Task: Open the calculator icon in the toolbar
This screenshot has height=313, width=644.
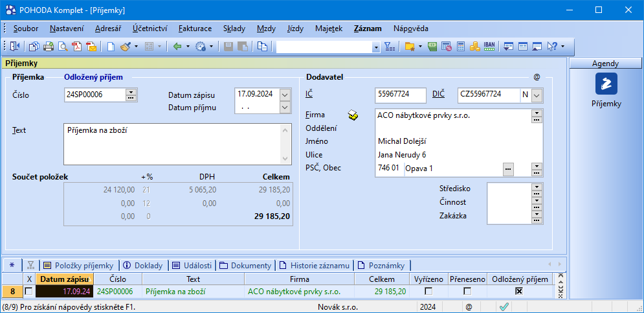Action: (x=460, y=47)
